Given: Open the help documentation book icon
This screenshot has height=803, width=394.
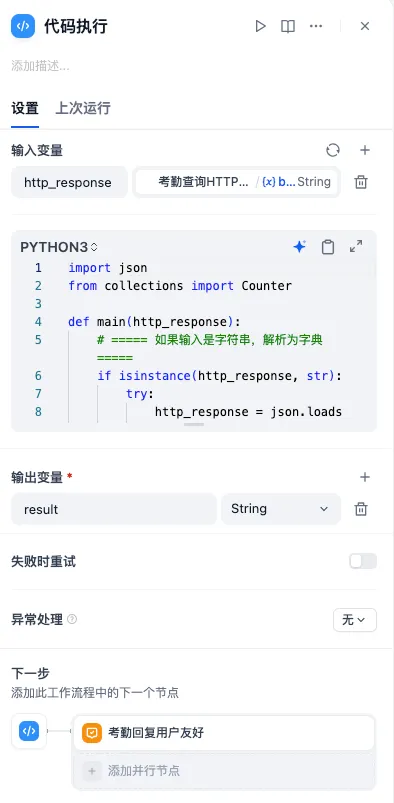Looking at the screenshot, I should click(288, 26).
